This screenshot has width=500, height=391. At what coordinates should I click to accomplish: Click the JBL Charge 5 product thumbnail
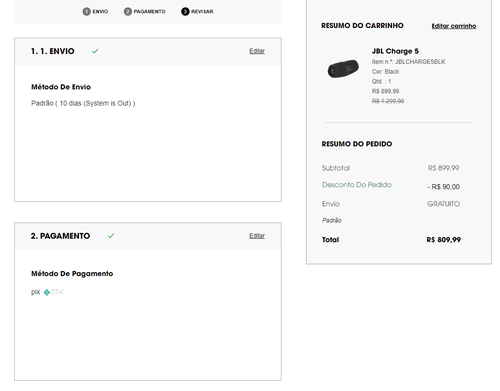(343, 68)
